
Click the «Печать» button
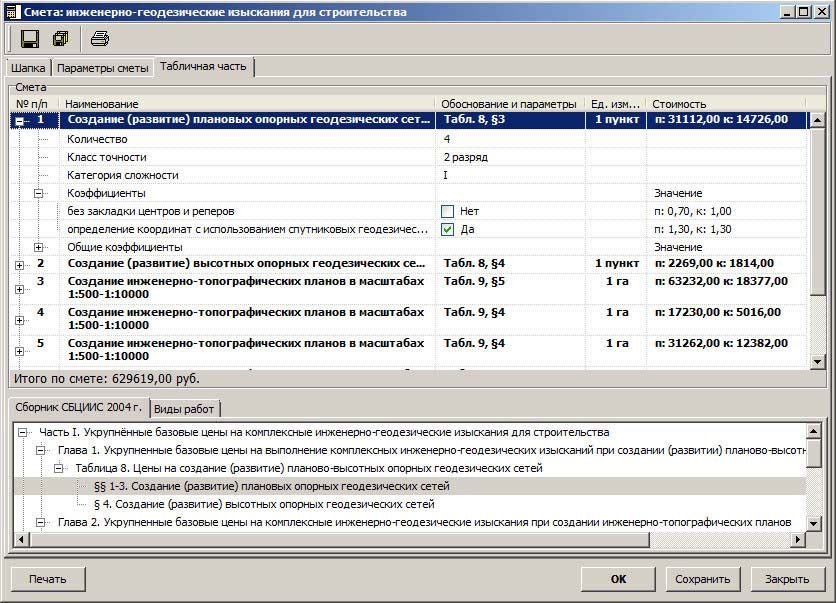[x=48, y=579]
